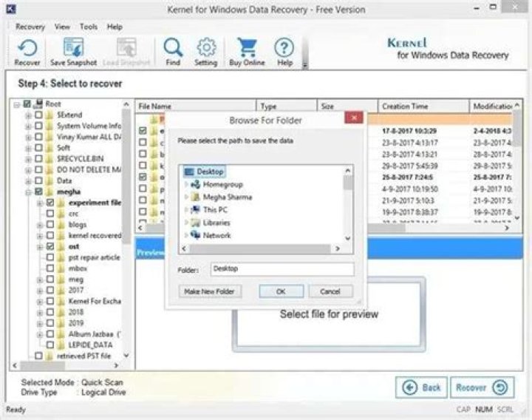Check the crc folder checkbox
The width and height of the screenshot is (532, 420).
click(50, 214)
